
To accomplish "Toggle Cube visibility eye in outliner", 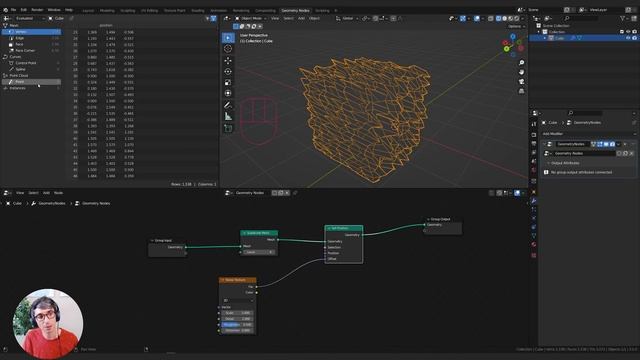I will (x=628, y=38).
